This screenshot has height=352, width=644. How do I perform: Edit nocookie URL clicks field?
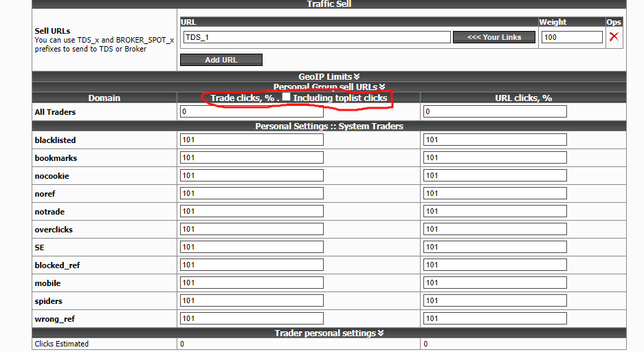(x=495, y=175)
